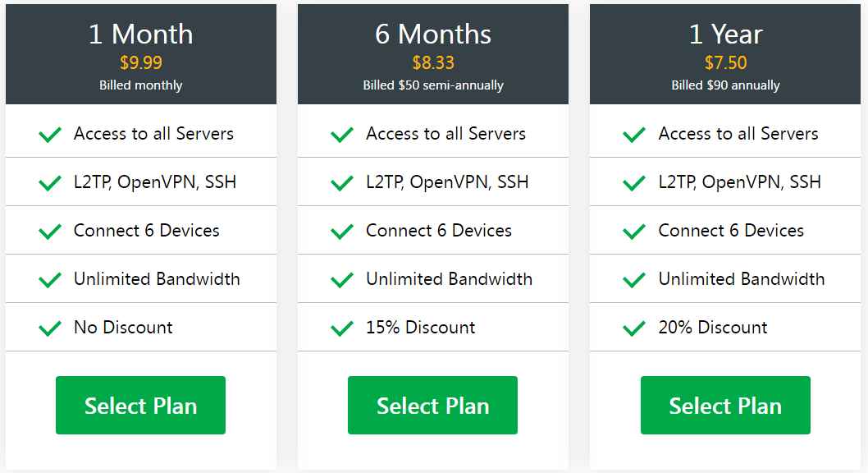Click Billed $90 annually text
Viewport: 868px width, 473px height.
pos(725,85)
